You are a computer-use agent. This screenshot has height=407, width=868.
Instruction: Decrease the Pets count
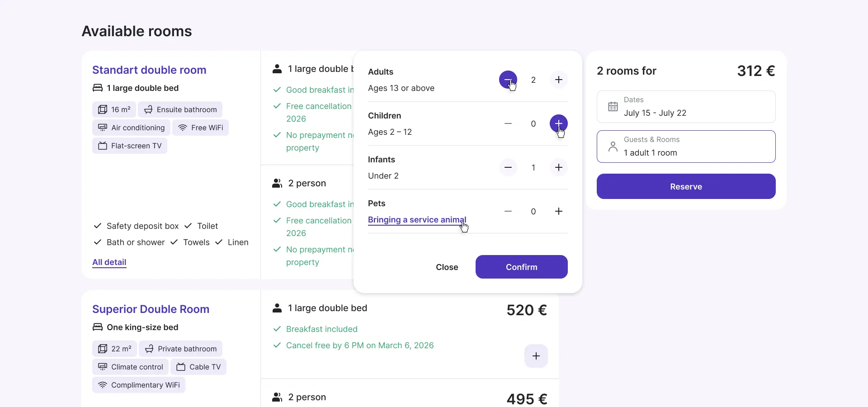[508, 212]
